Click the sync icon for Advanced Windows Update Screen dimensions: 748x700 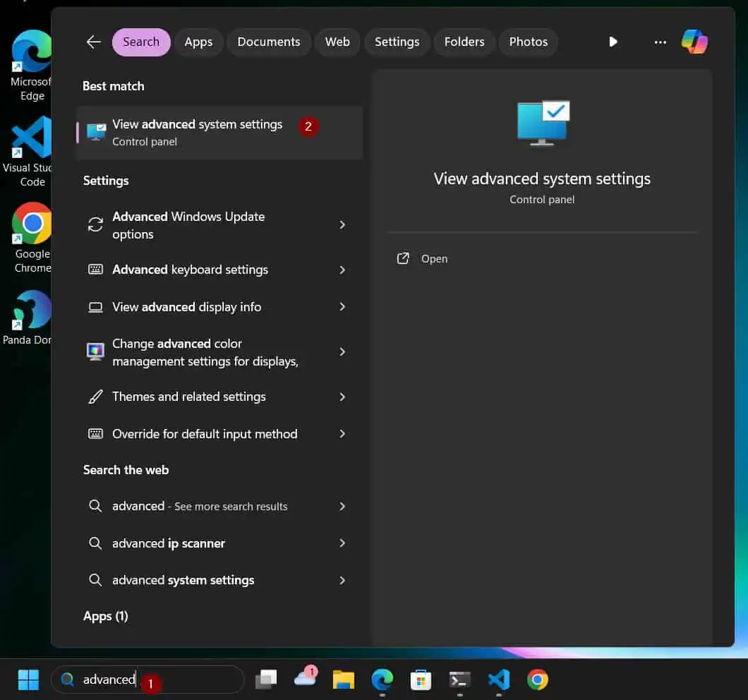(x=95, y=224)
